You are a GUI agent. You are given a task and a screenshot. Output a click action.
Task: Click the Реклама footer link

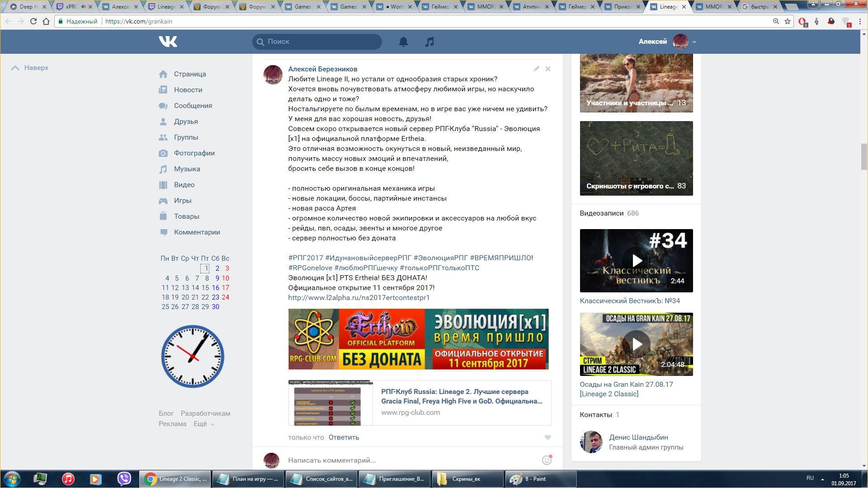(x=172, y=424)
